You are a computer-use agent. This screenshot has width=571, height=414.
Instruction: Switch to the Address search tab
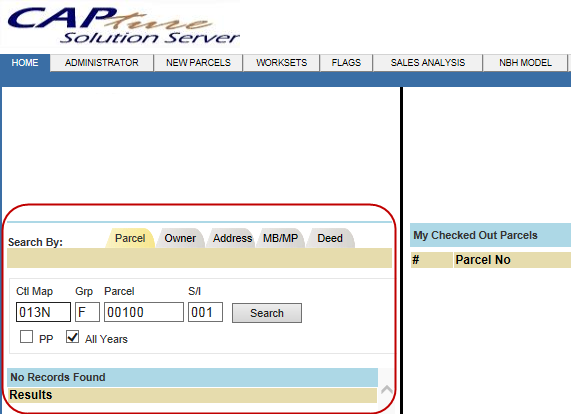232,238
